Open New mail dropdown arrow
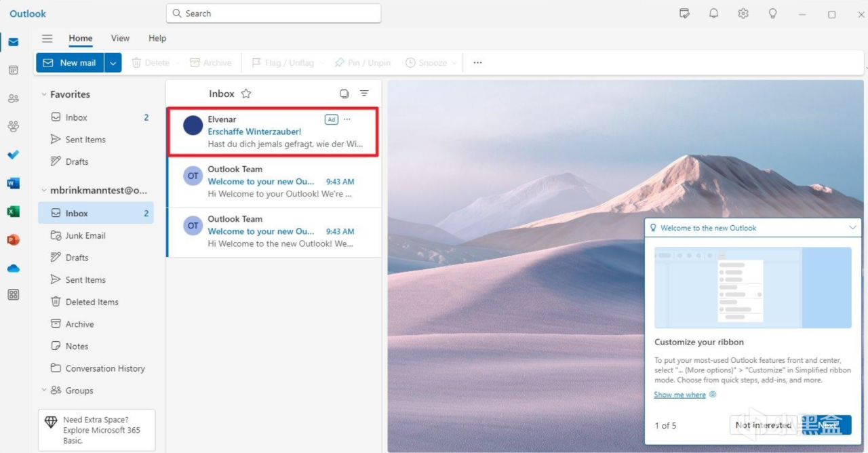 (113, 62)
